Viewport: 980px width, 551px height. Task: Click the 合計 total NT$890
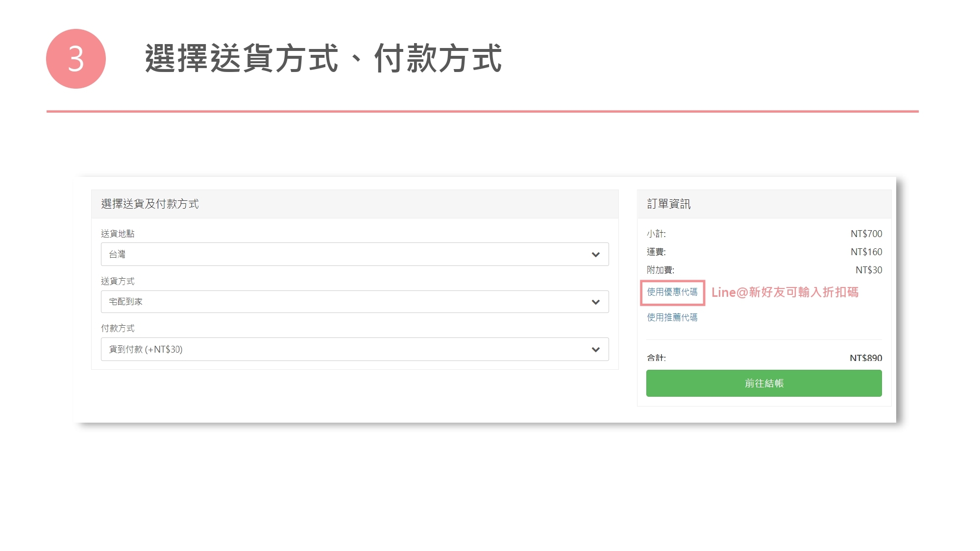coord(865,358)
